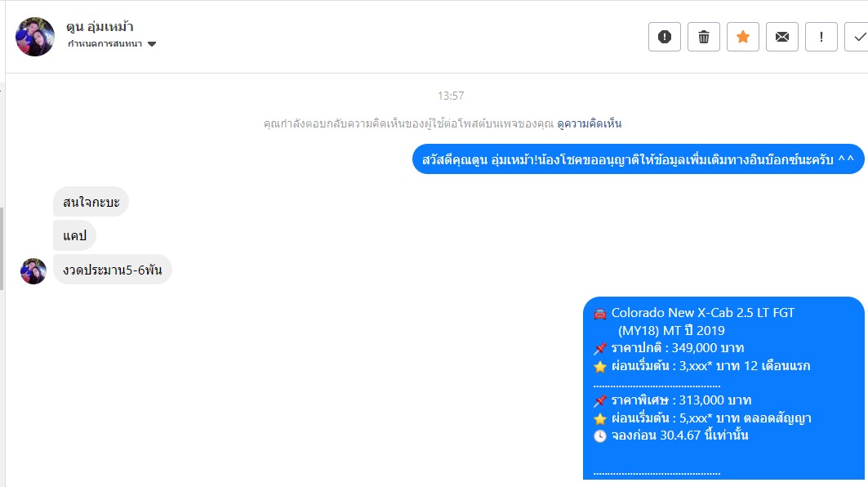Viewport: 868px width, 487px height.
Task: Mark conversation unread with envelope icon
Action: 782,37
